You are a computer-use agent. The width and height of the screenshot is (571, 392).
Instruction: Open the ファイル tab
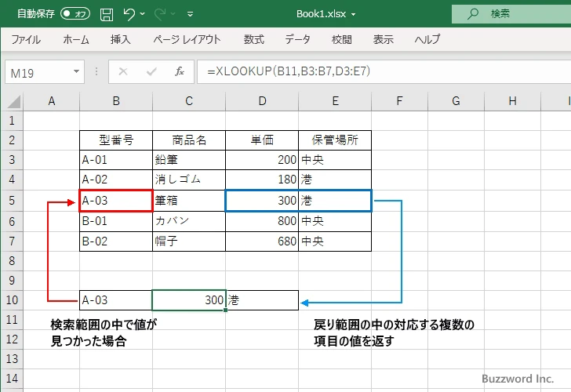pyautogui.click(x=26, y=39)
